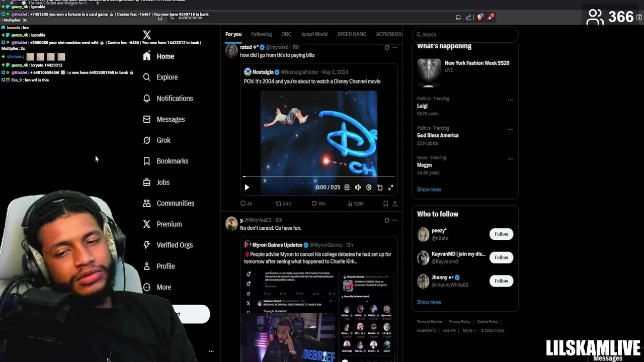Image resolution: width=644 pixels, height=362 pixels.
Task: Switch to the Following tab
Action: [261, 34]
